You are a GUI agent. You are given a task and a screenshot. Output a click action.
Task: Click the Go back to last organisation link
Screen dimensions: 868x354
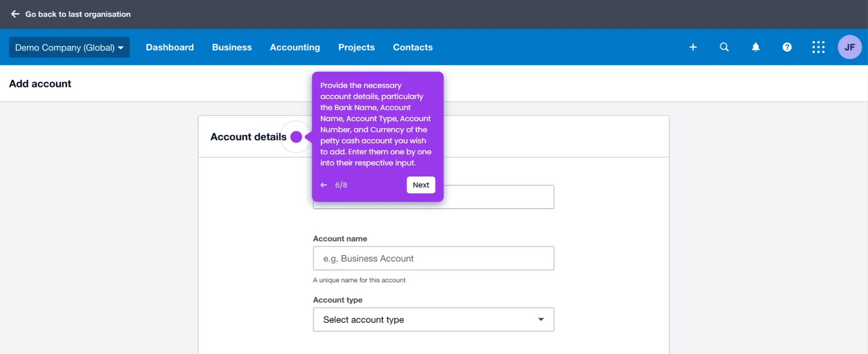[78, 14]
